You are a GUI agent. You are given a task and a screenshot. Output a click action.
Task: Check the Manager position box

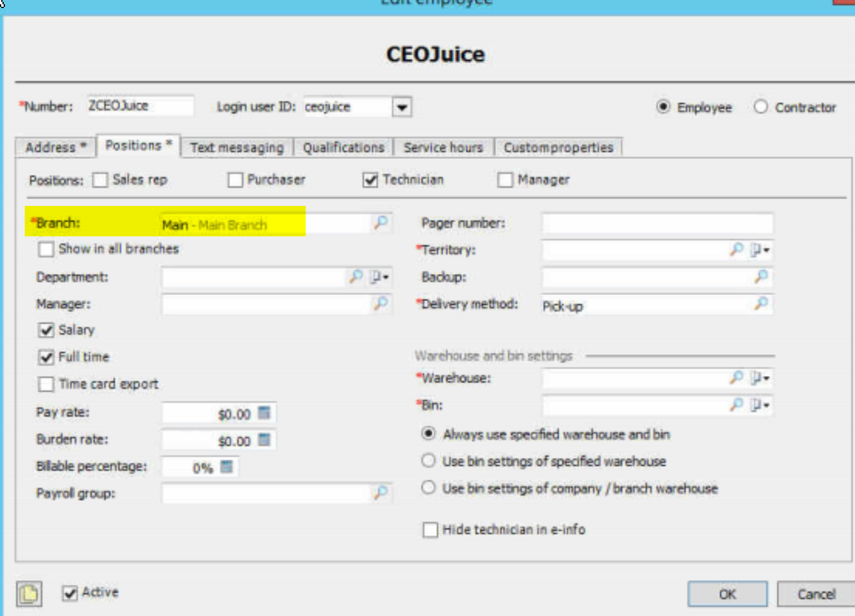point(505,180)
